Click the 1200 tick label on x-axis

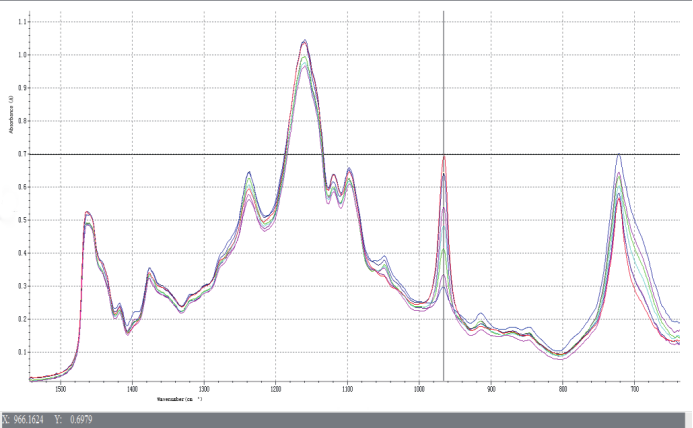275,389
